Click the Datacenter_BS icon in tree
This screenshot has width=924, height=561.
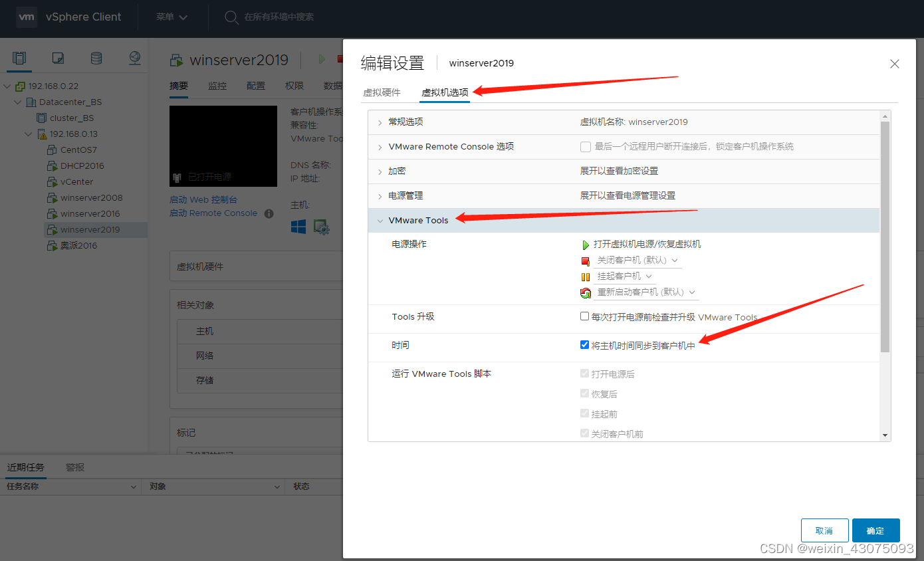(31, 102)
